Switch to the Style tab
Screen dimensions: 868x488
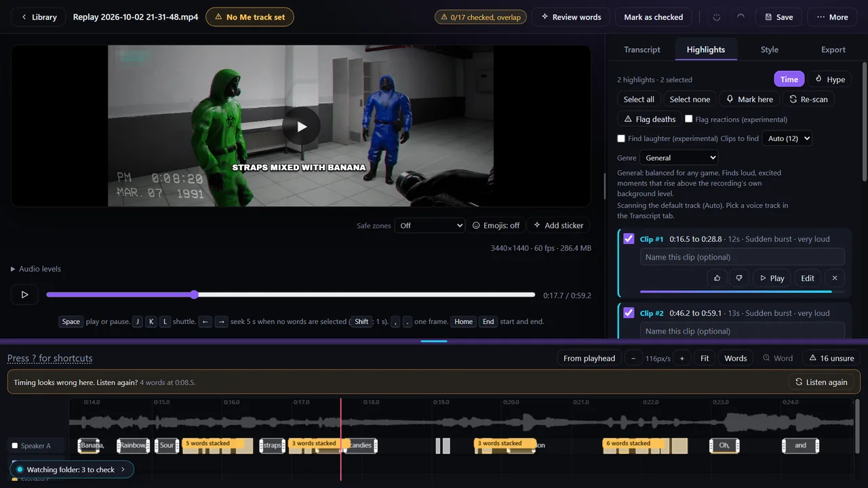coord(770,49)
